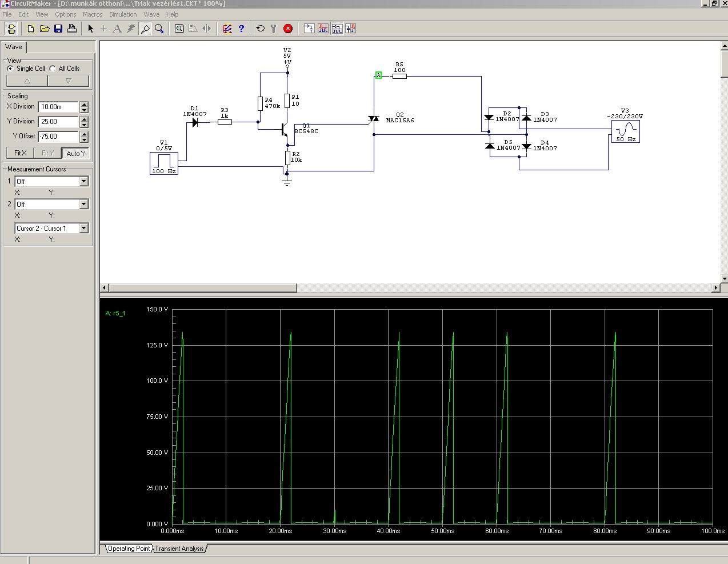Decrease X Division with down arrow
This screenshot has height=564, width=728.
point(85,110)
